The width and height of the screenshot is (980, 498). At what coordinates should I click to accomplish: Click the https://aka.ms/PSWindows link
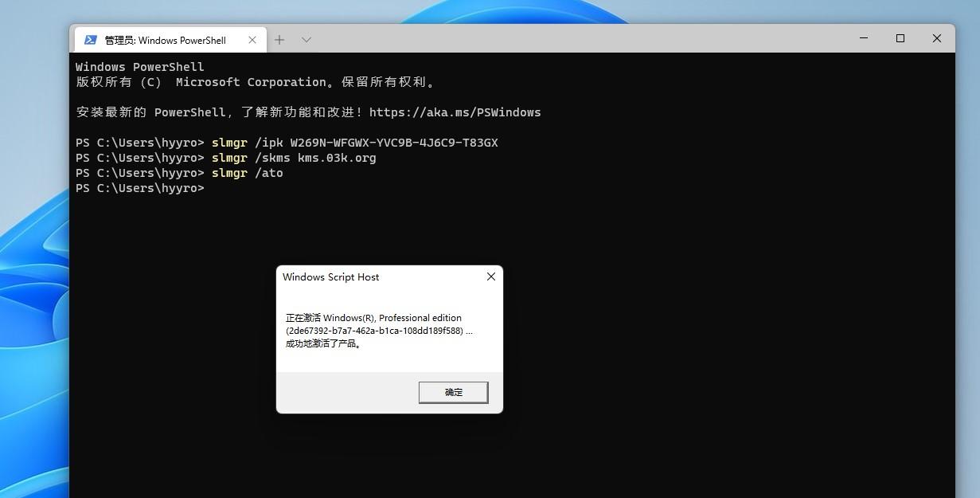455,112
